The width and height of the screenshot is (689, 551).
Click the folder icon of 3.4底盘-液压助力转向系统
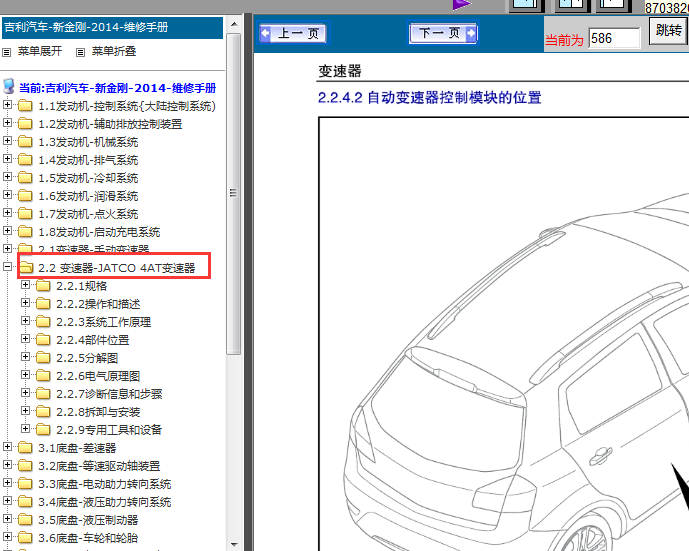point(25,502)
